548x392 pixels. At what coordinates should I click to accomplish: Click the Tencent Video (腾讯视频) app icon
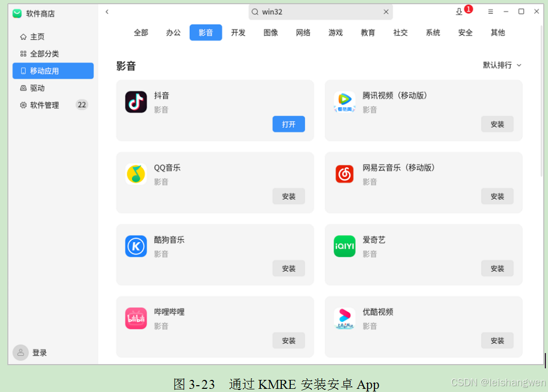click(344, 102)
